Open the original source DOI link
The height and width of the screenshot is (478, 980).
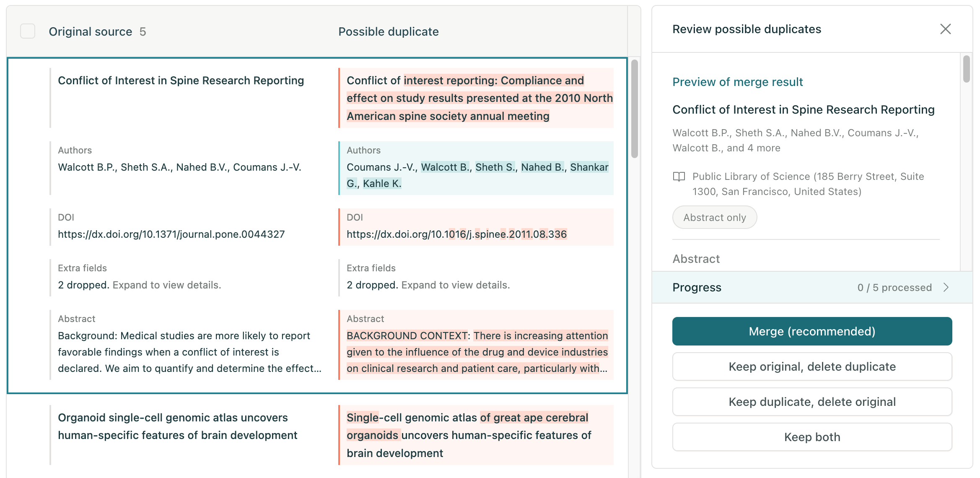pos(171,234)
